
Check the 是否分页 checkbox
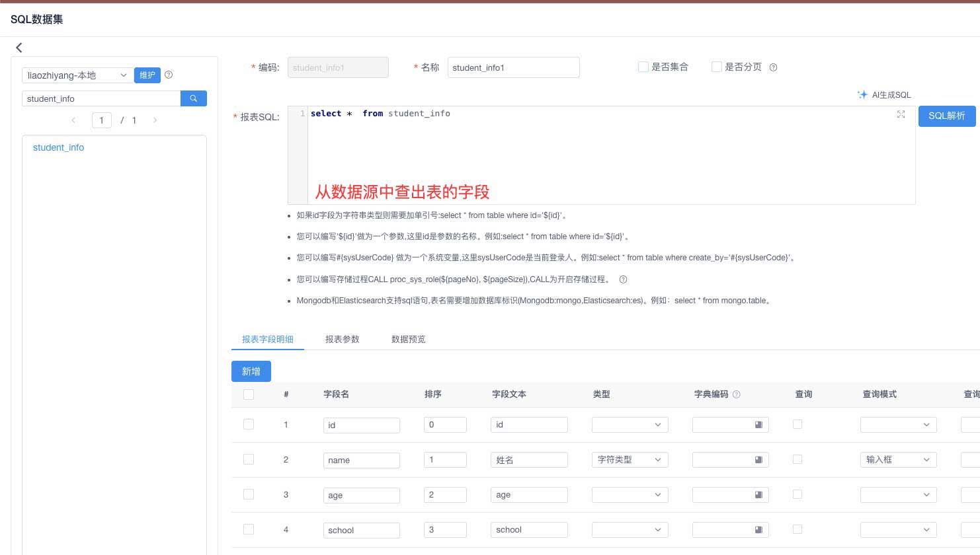(716, 67)
